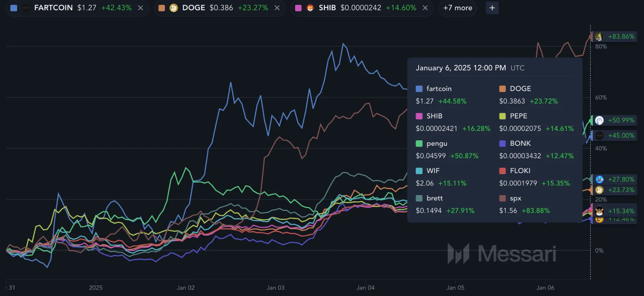Click the Jan 03 date on time axis

pos(276,288)
